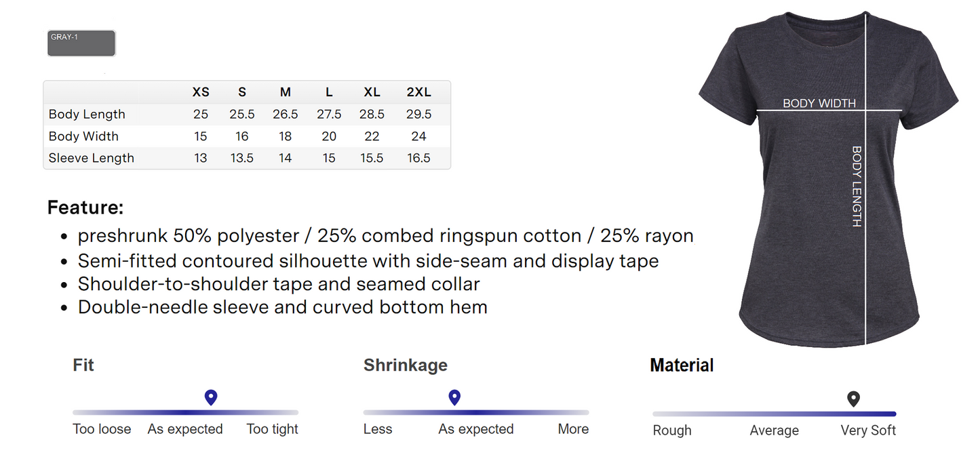Click the M size column header
The height and width of the screenshot is (459, 980).
click(286, 92)
